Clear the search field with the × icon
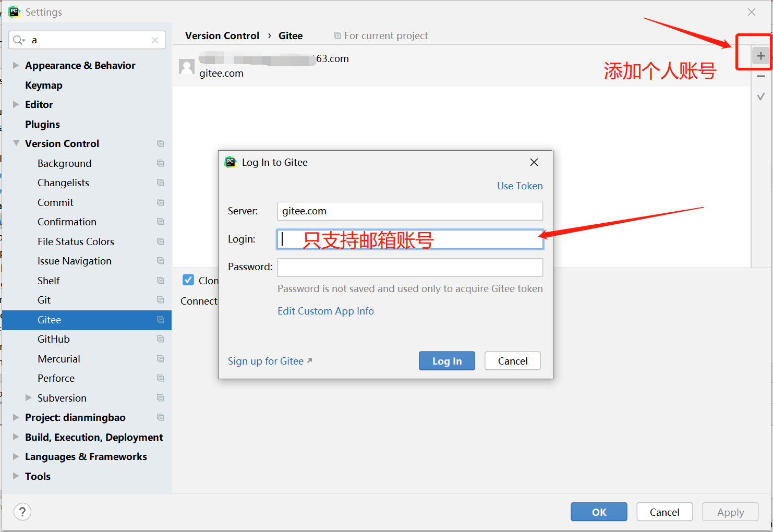 click(154, 40)
